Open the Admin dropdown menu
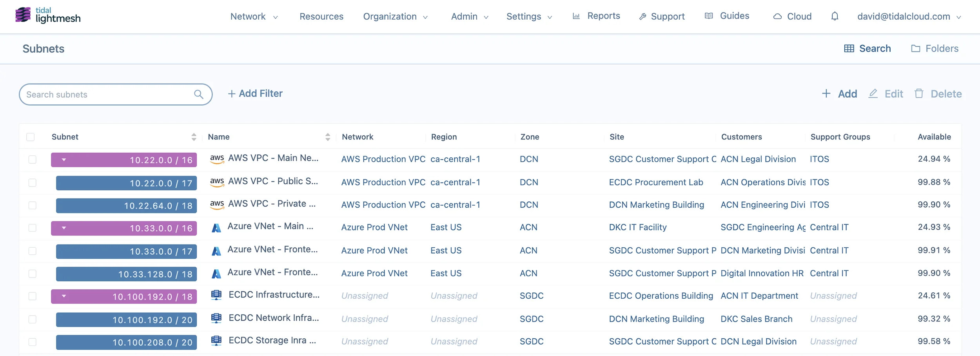 (x=470, y=16)
